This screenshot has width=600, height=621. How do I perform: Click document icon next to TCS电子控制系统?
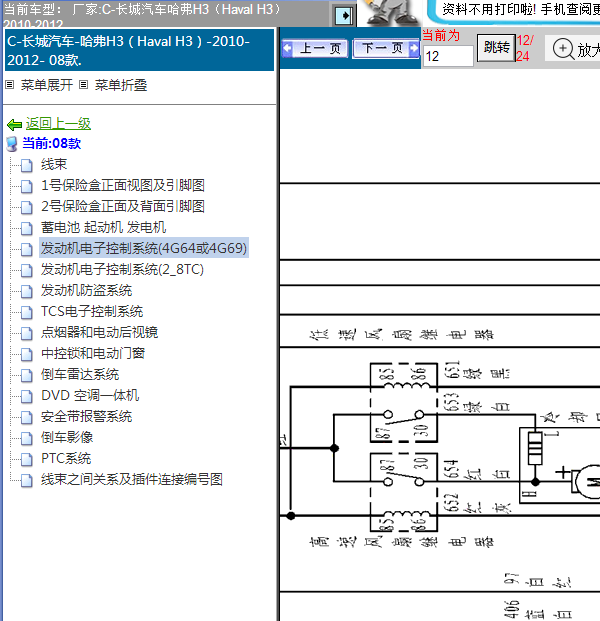(x=27, y=312)
